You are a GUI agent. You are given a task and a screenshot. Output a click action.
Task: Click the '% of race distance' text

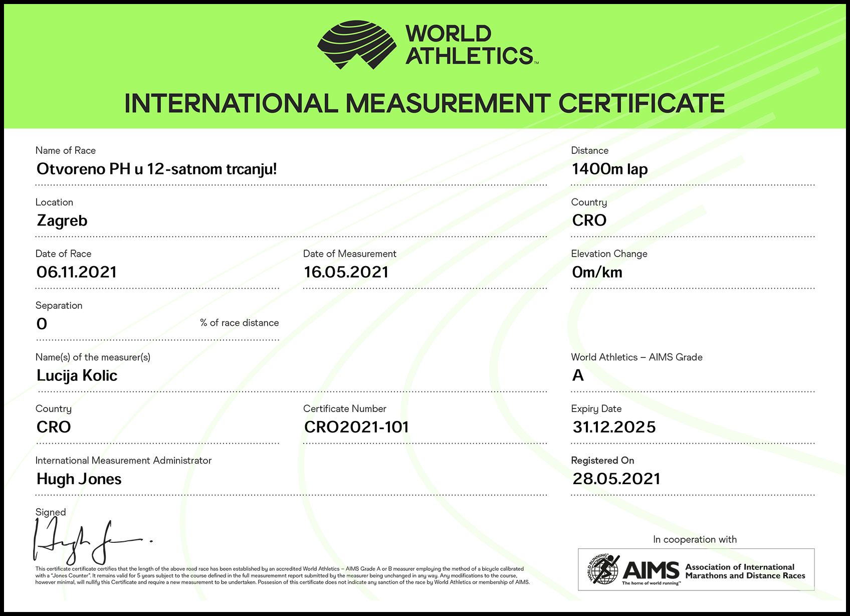[x=240, y=323]
